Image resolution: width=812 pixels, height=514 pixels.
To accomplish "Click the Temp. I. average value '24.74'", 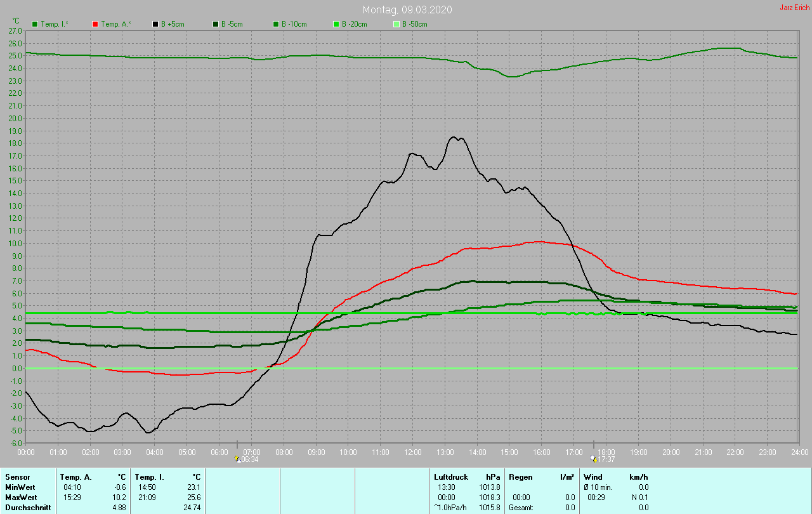I will click(192, 508).
